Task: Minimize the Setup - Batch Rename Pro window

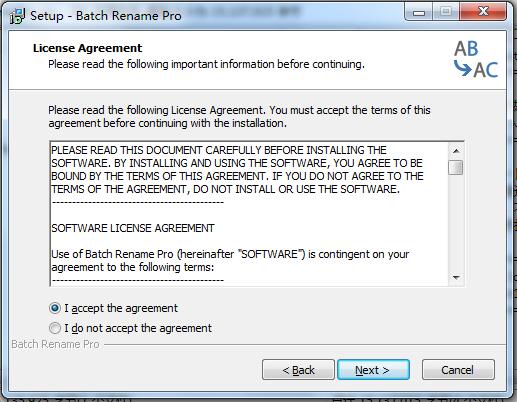Action: coord(419,13)
